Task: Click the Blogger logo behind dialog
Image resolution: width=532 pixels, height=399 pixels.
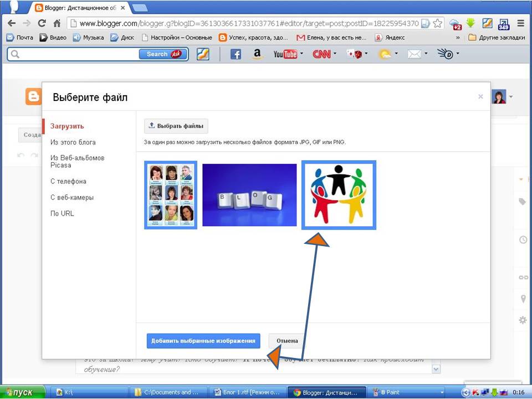Action: [34, 96]
